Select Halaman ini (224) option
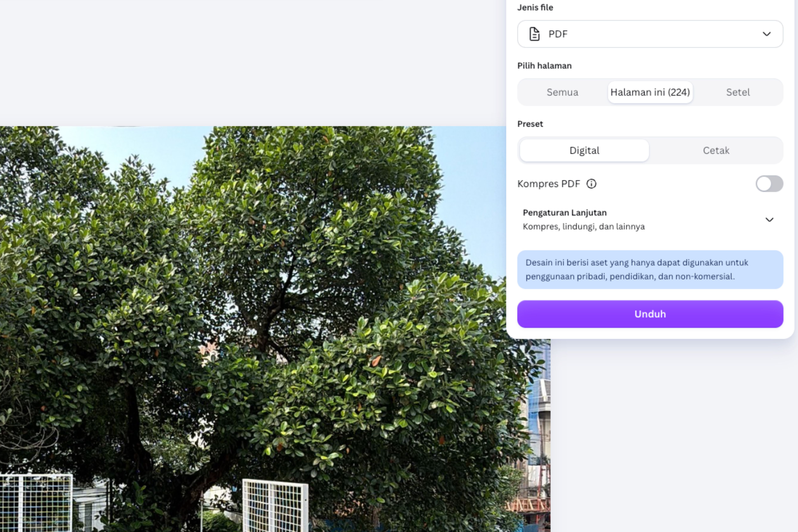 click(x=650, y=92)
